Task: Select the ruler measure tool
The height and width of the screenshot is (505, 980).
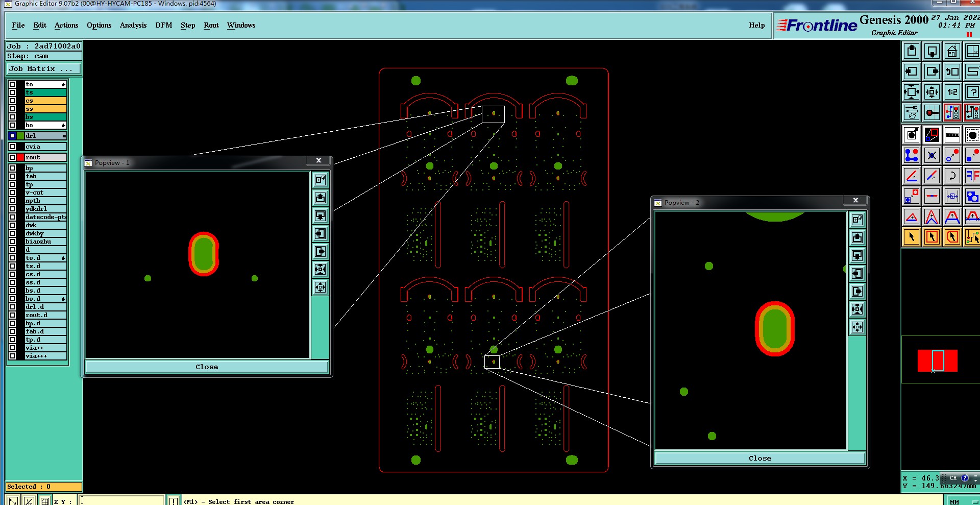Action: pos(952,135)
